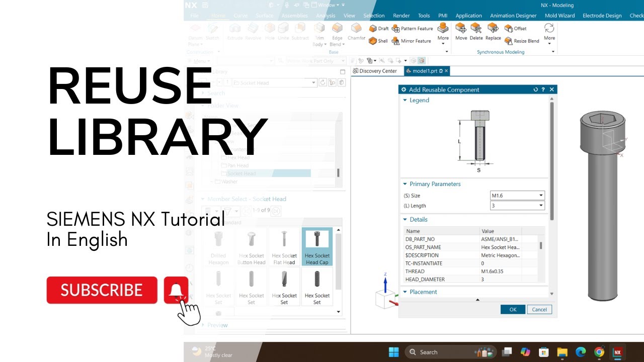644x362 pixels.
Task: Open the Pattern Feature tool
Action: 412,29
